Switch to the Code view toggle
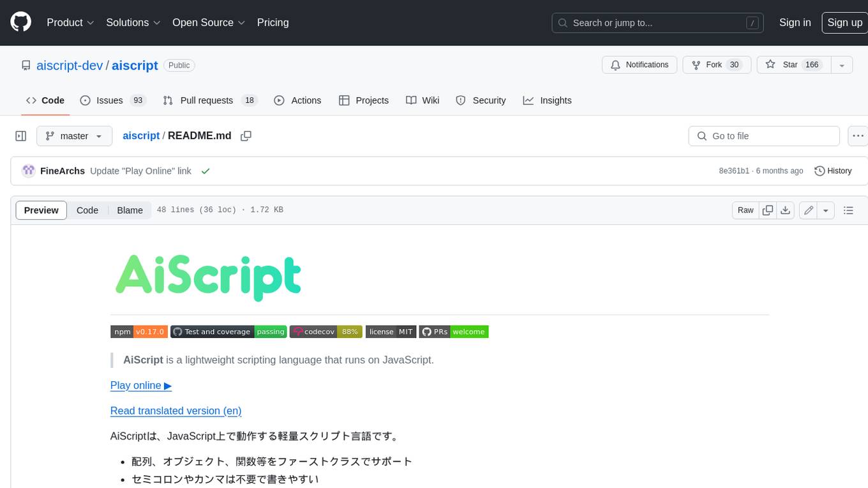Screen dimensions: 868x488 pyautogui.click(x=87, y=210)
